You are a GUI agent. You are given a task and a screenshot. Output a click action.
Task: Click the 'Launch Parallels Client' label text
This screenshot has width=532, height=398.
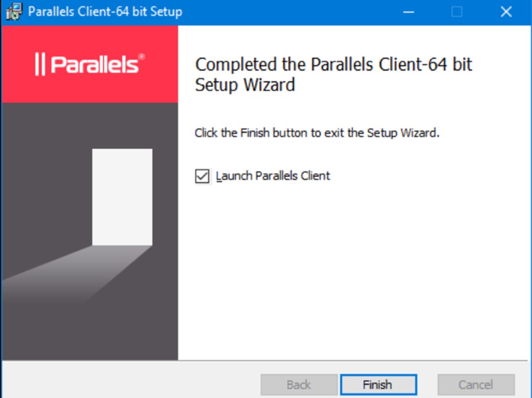[x=273, y=176]
